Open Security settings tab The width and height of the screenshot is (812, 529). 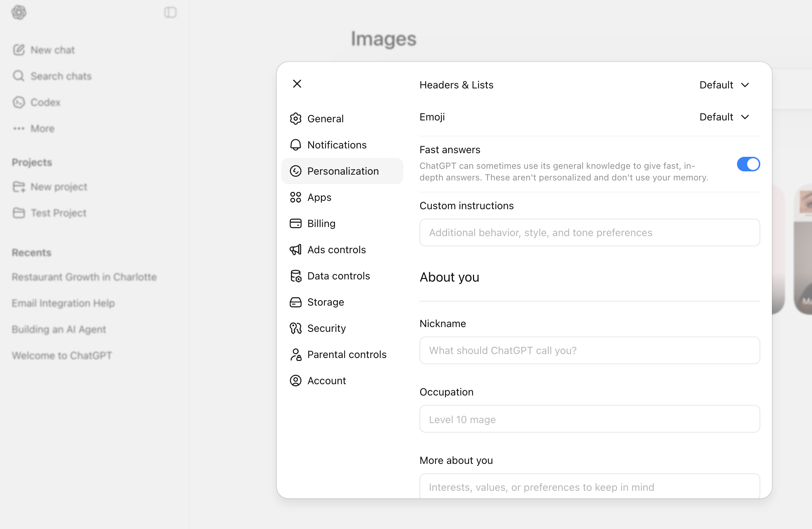pos(342,328)
